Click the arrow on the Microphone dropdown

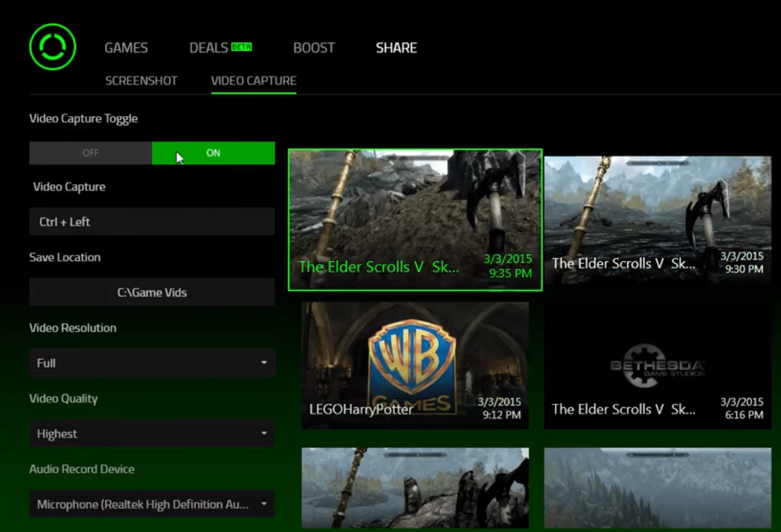click(264, 504)
